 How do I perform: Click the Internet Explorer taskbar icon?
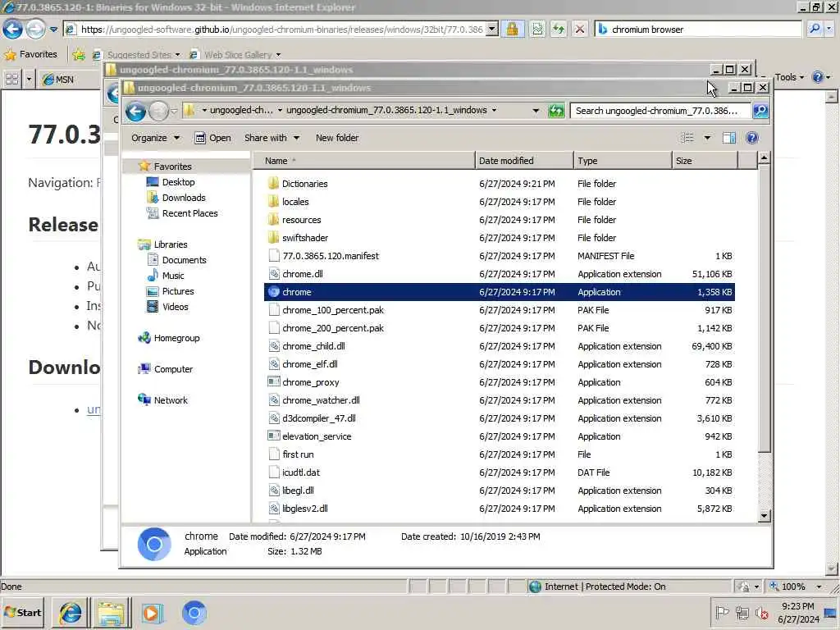tap(71, 613)
